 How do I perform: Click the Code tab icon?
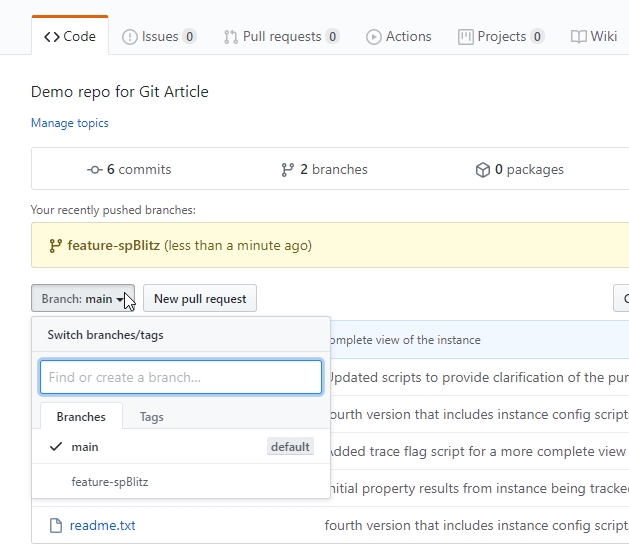tap(51, 37)
